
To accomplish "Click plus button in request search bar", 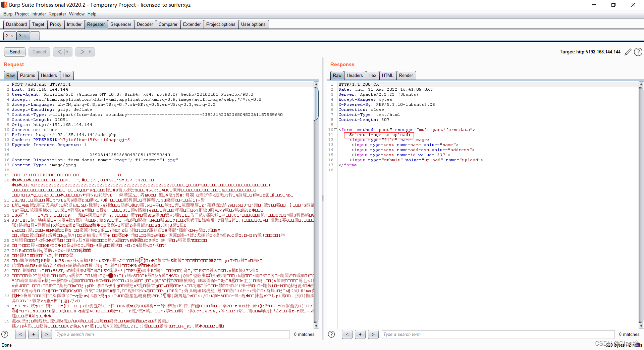I will pos(34,334).
